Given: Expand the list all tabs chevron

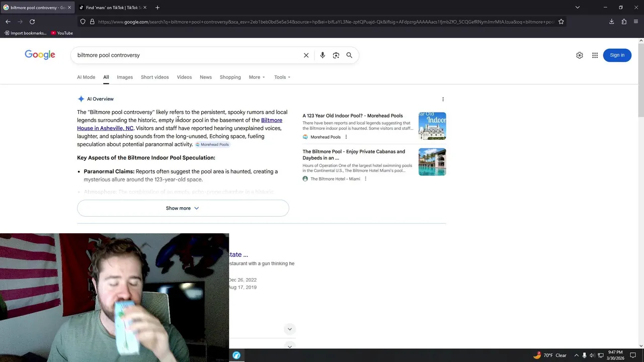Looking at the screenshot, I should 578,8.
